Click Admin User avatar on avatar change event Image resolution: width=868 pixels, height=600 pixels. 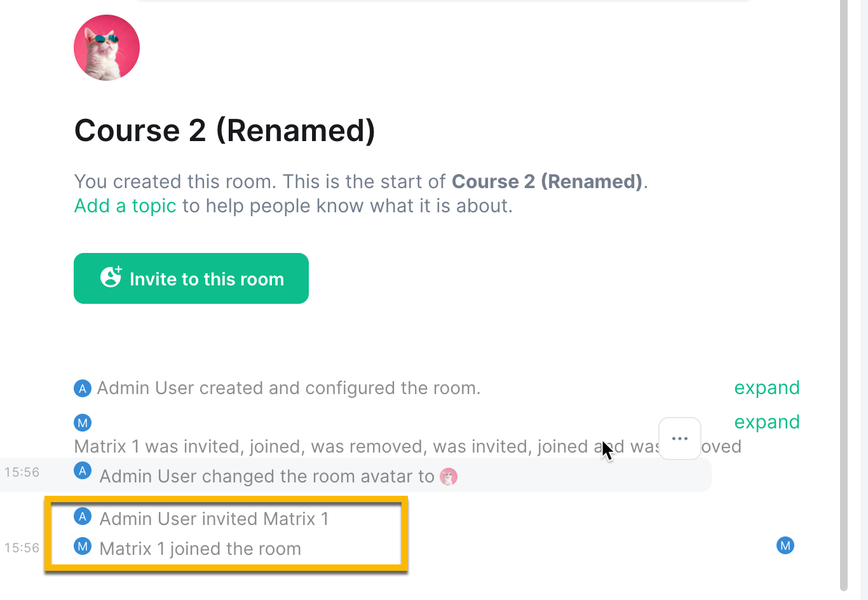(83, 471)
